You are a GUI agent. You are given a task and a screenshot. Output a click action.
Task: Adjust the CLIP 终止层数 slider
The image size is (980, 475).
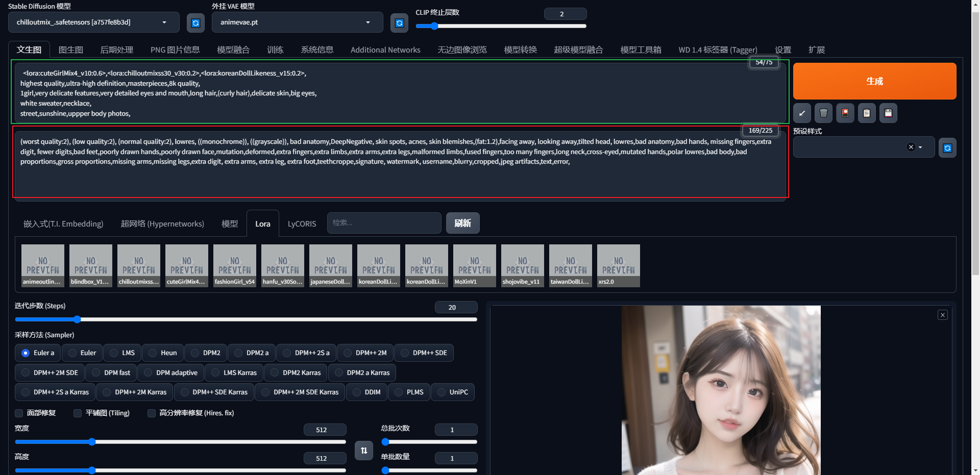coord(501,26)
